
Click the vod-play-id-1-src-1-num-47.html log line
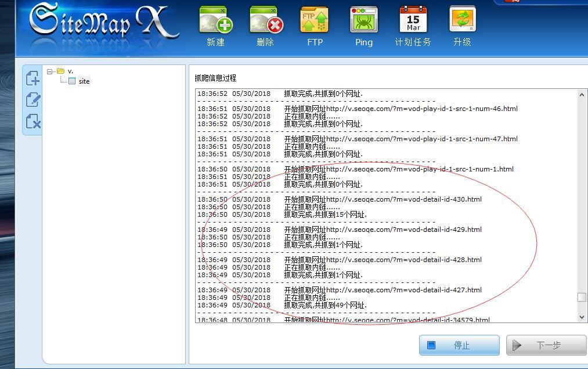tap(358, 139)
